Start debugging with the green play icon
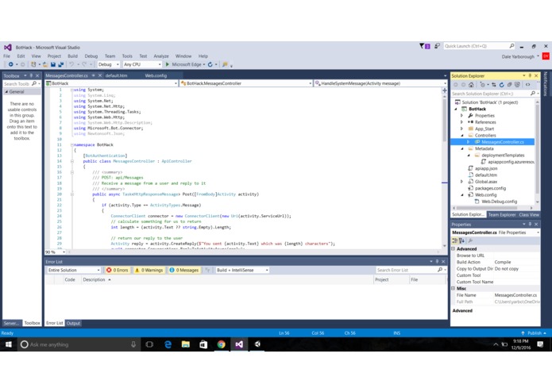Image resolution: width=552 pixels, height=392 pixels. click(x=168, y=65)
